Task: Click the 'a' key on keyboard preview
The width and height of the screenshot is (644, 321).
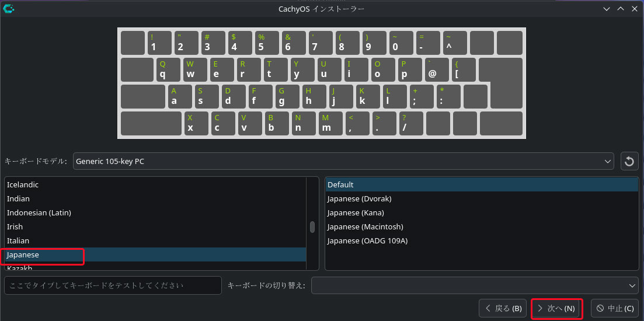Action: point(180,96)
